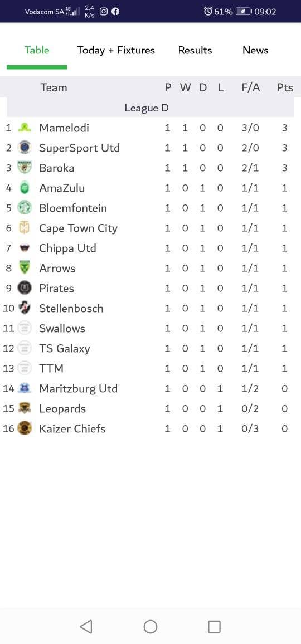Tap the SuperSport Utd club badge
The width and height of the screenshot is (301, 644).
pyautogui.click(x=25, y=148)
